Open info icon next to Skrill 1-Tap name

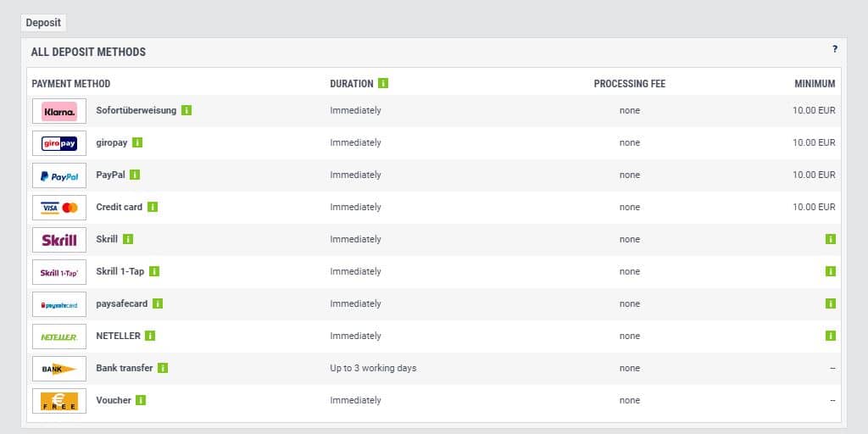[154, 271]
